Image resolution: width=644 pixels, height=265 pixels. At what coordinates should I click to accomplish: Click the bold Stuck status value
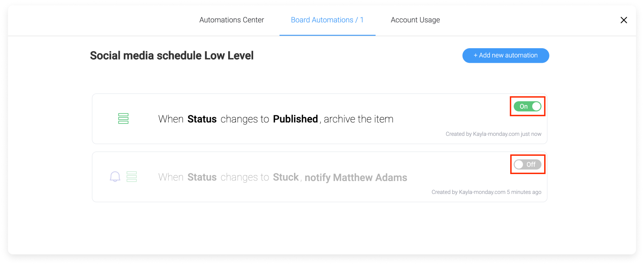click(286, 177)
